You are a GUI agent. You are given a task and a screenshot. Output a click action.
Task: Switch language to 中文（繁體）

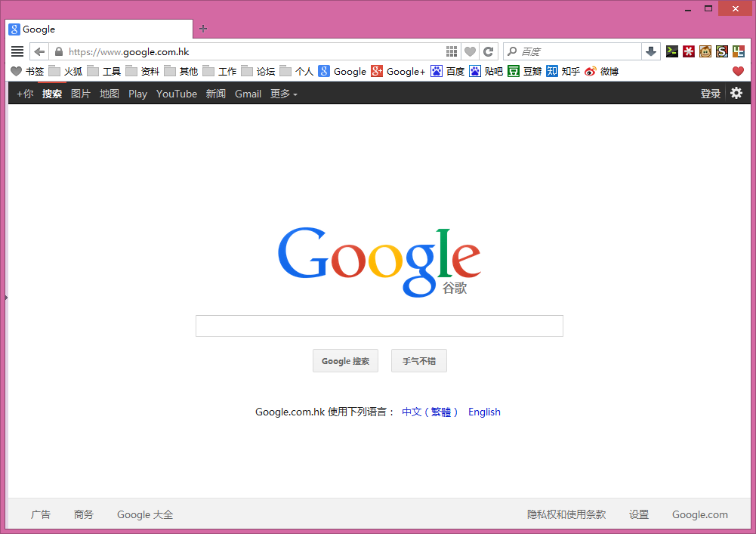click(430, 412)
